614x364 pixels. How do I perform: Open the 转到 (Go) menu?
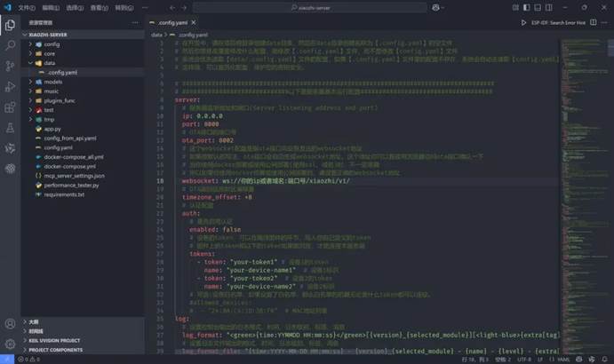point(124,7)
